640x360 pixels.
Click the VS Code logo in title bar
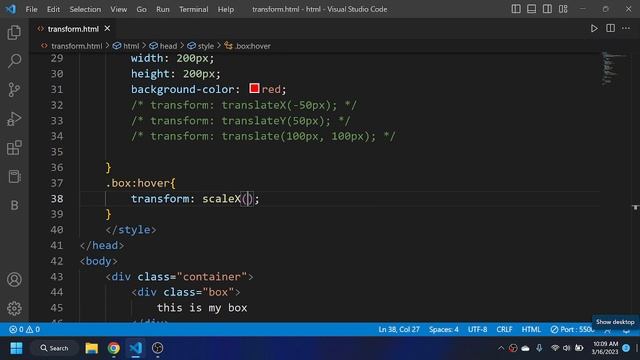(x=11, y=9)
